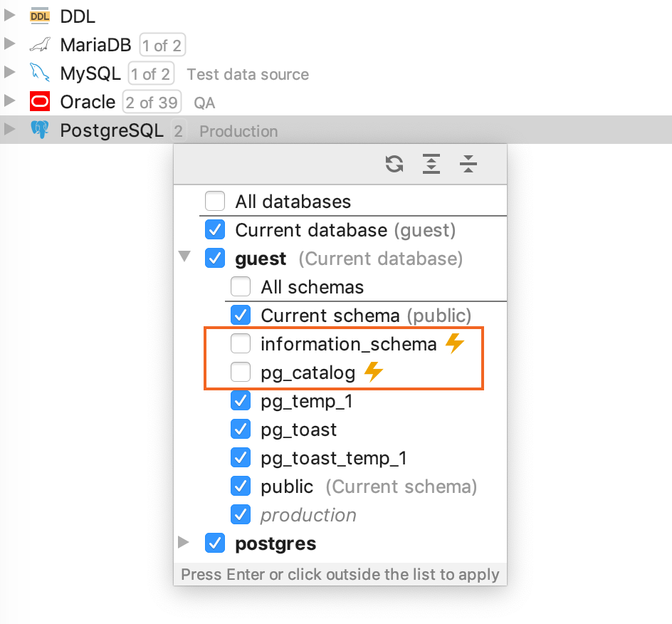The width and height of the screenshot is (672, 624).
Task: Check the All schemas checkbox
Action: 241,286
